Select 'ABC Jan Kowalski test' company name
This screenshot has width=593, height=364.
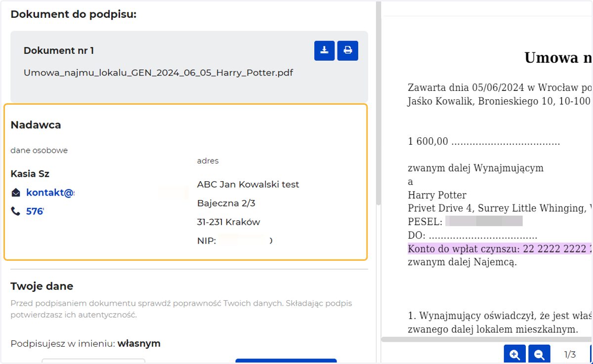[x=248, y=185]
